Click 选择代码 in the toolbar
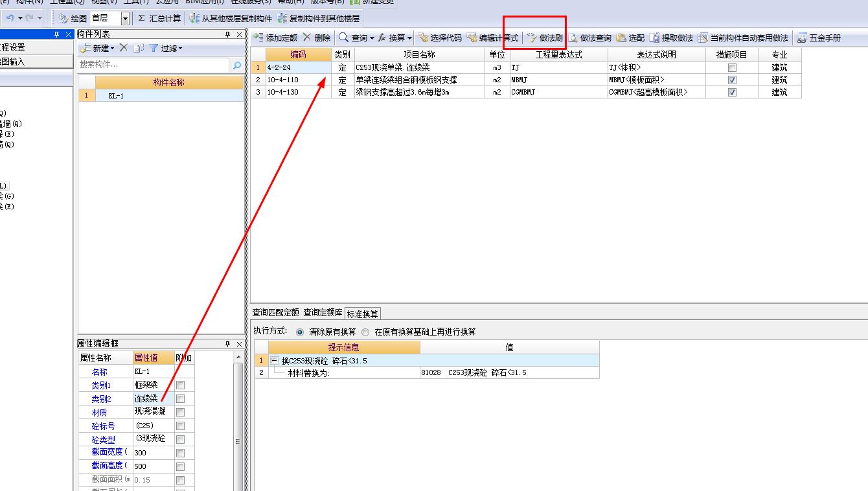 [440, 38]
